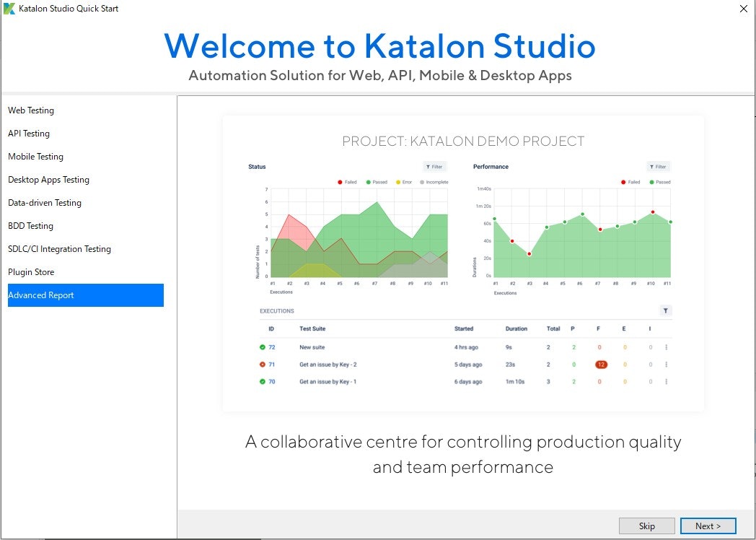
Task: Click the EXECUTIONS section label
Action: pos(277,310)
